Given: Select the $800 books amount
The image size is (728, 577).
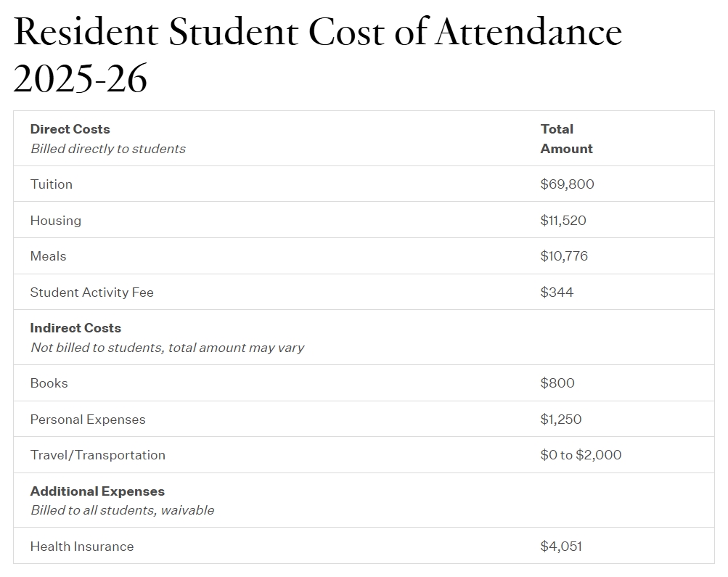Looking at the screenshot, I should coord(557,383).
